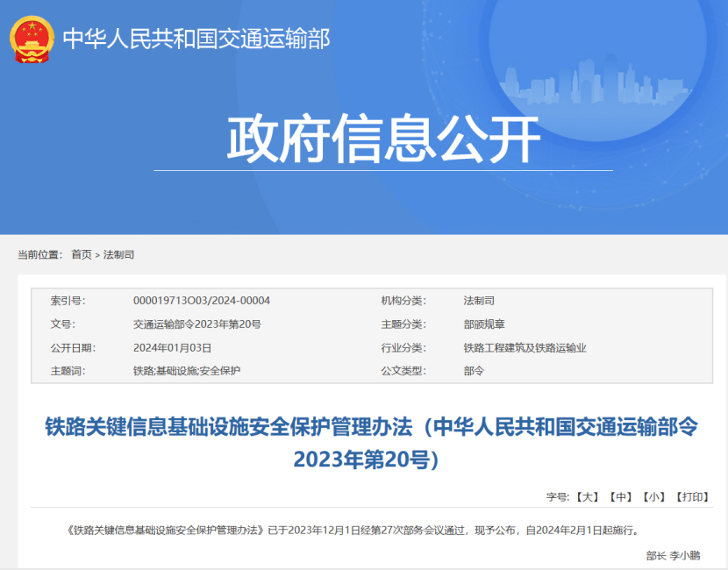The image size is (728, 570).
Task: Click the 铁路工程建筑及铁路运输业 industry value
Action: tap(525, 348)
